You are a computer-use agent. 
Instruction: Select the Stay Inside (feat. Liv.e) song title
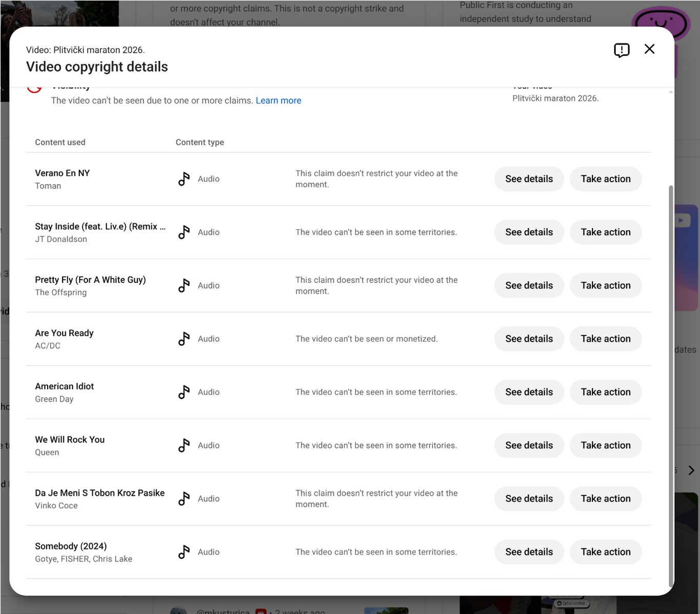pyautogui.click(x=100, y=226)
